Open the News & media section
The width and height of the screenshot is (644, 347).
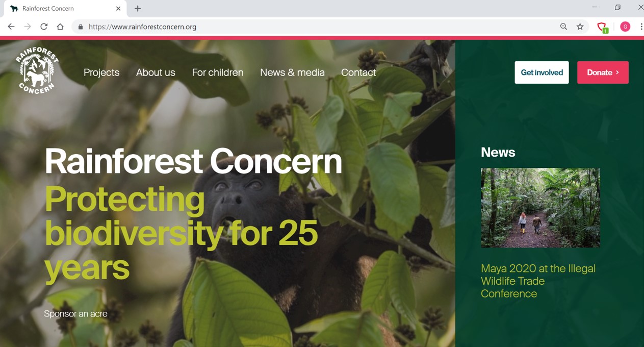[292, 72]
